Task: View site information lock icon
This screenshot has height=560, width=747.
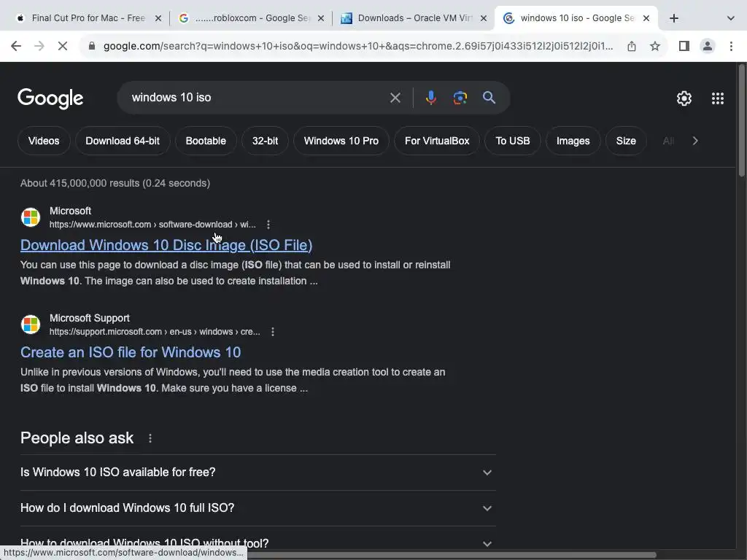Action: (92, 46)
